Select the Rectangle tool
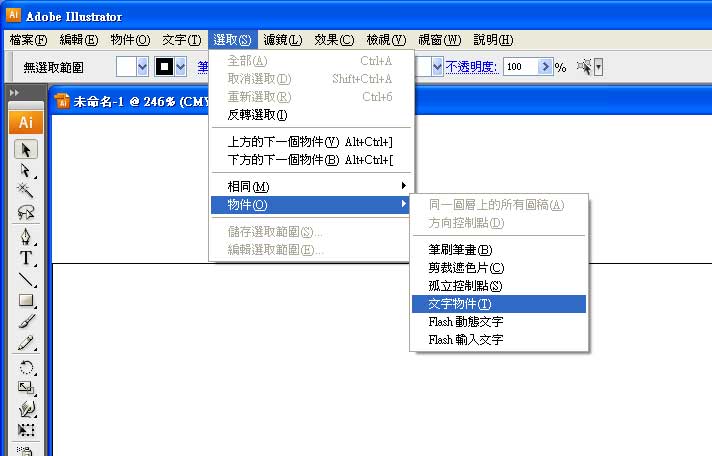Viewport: 712px width, 456px height. tap(26, 300)
